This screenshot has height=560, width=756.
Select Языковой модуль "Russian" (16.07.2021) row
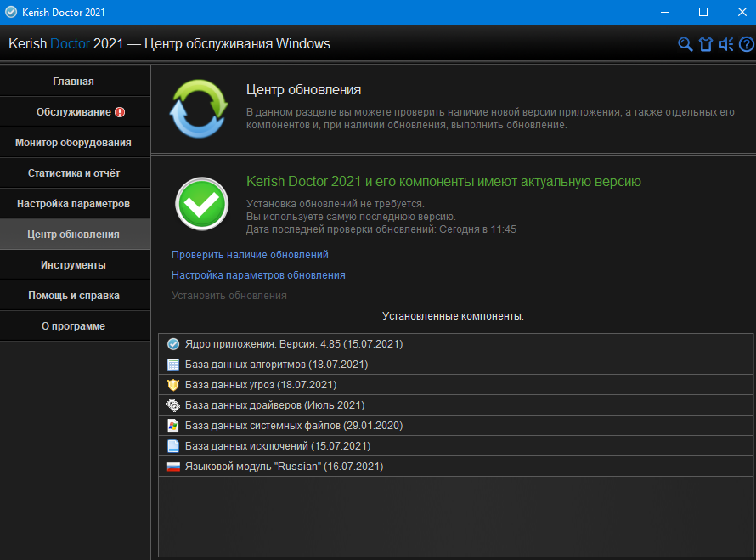455,467
